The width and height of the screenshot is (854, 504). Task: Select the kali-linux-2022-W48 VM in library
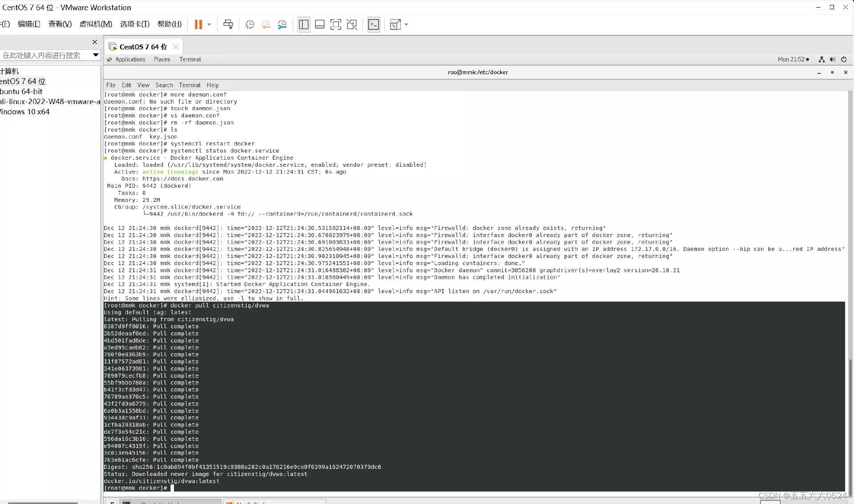click(x=50, y=102)
